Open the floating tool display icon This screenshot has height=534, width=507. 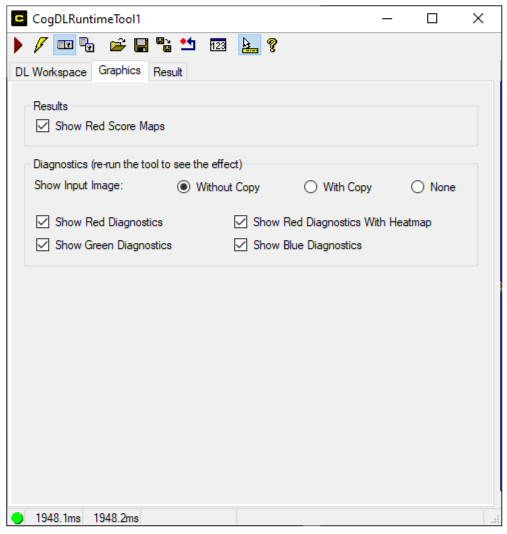pos(87,45)
